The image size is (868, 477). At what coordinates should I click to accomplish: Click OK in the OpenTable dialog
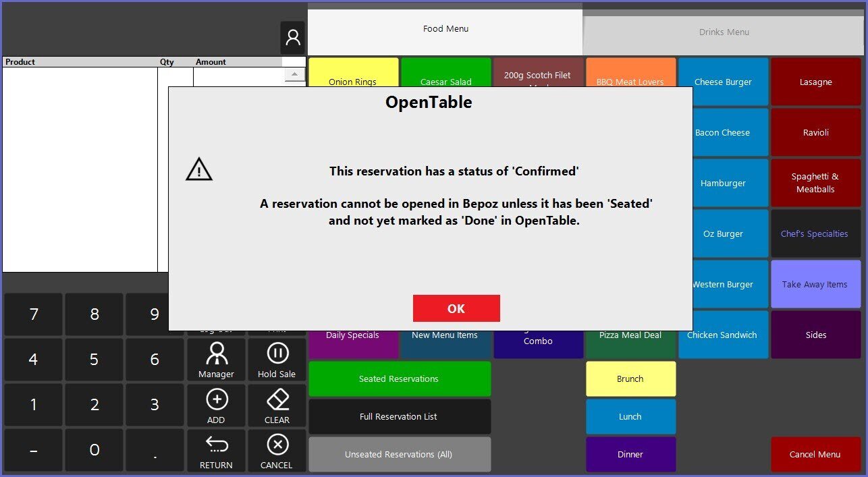pyautogui.click(x=456, y=308)
